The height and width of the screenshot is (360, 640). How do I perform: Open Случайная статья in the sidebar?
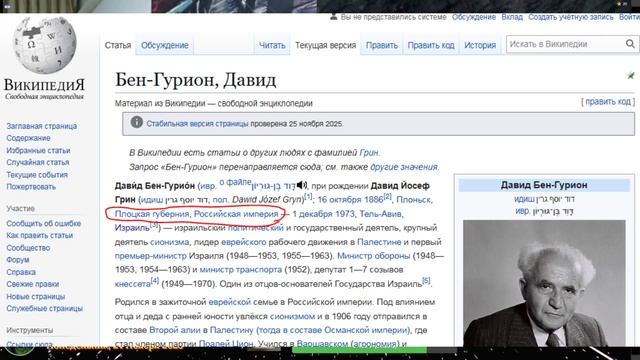tap(38, 162)
